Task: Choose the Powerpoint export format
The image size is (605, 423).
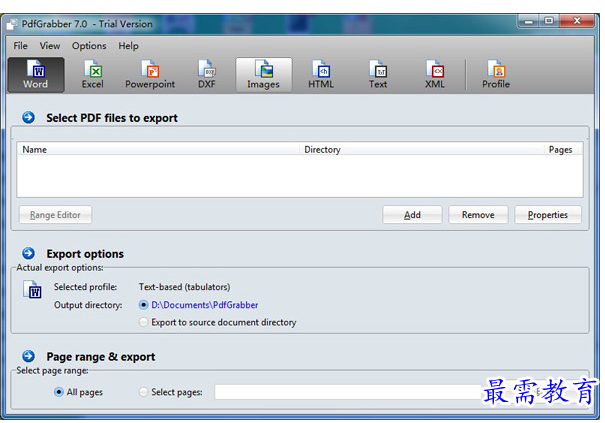Action: pyautogui.click(x=150, y=75)
